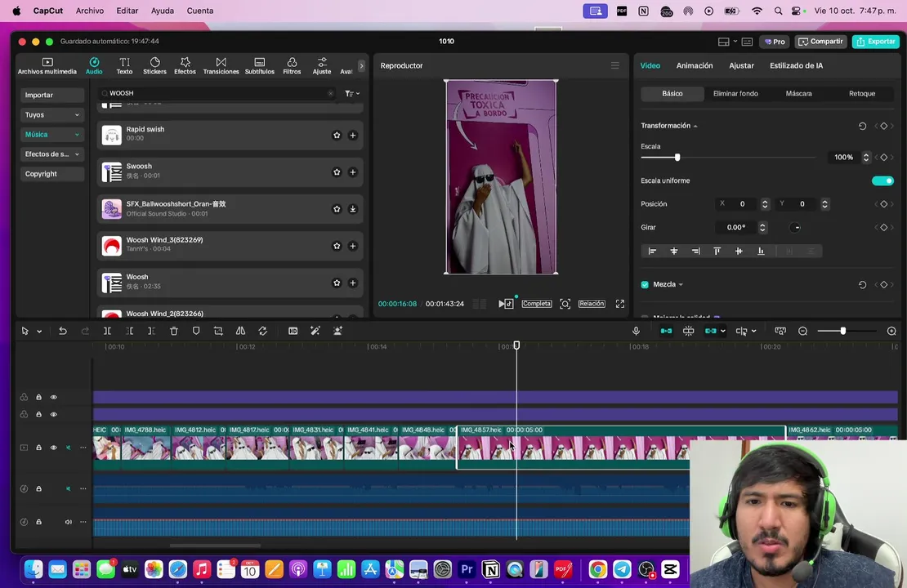Image resolution: width=907 pixels, height=588 pixels.
Task: Click the rotation dial next to Girar
Action: [795, 227]
